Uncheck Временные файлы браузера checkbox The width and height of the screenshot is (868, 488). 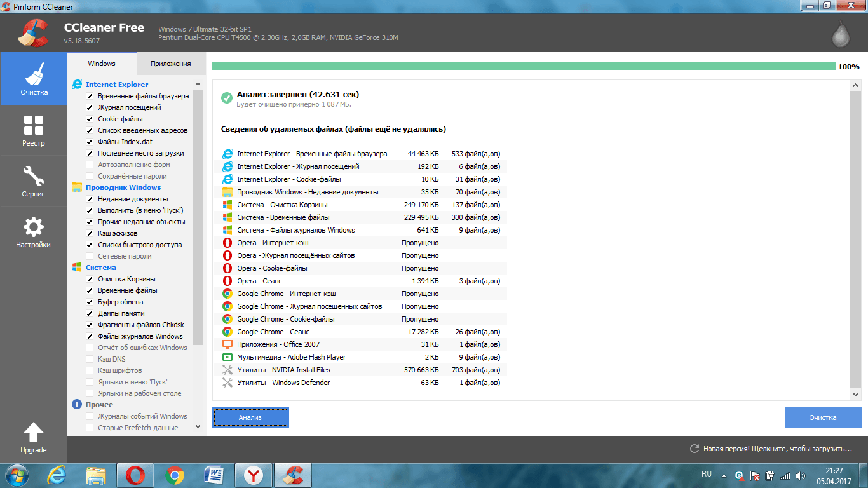point(90,96)
